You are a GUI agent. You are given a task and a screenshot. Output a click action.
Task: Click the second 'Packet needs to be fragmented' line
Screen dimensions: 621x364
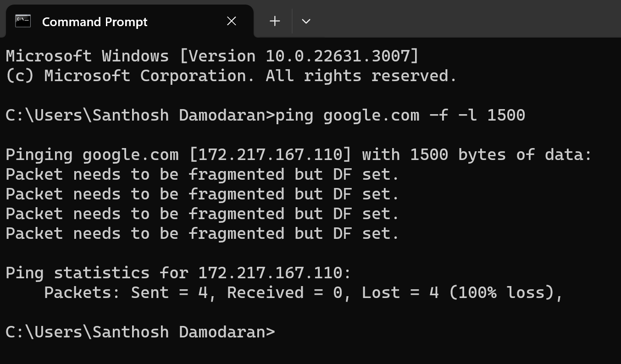(x=202, y=194)
